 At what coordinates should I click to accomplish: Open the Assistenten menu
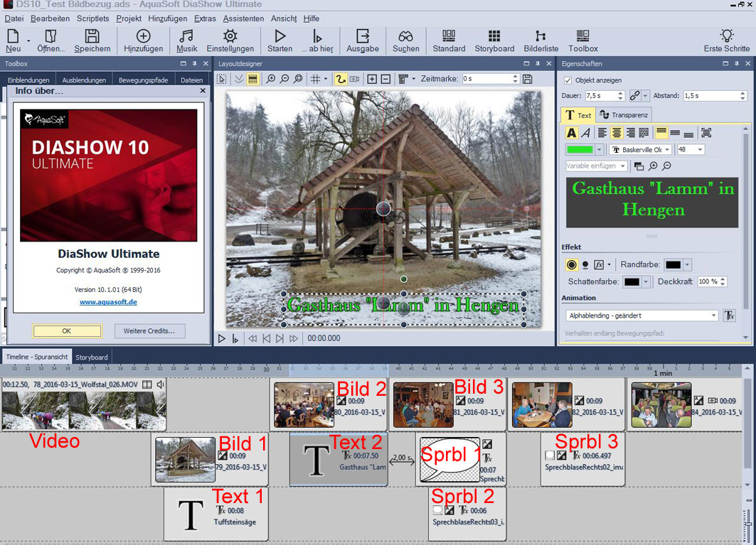click(243, 18)
